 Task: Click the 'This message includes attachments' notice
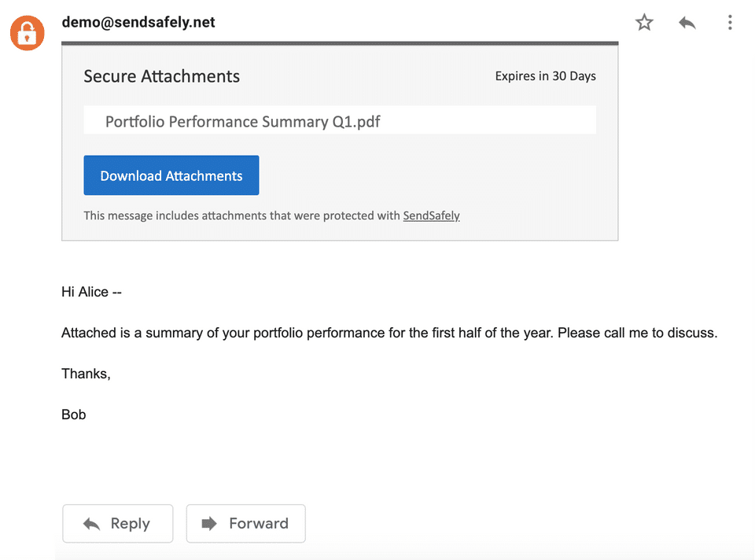(x=241, y=216)
